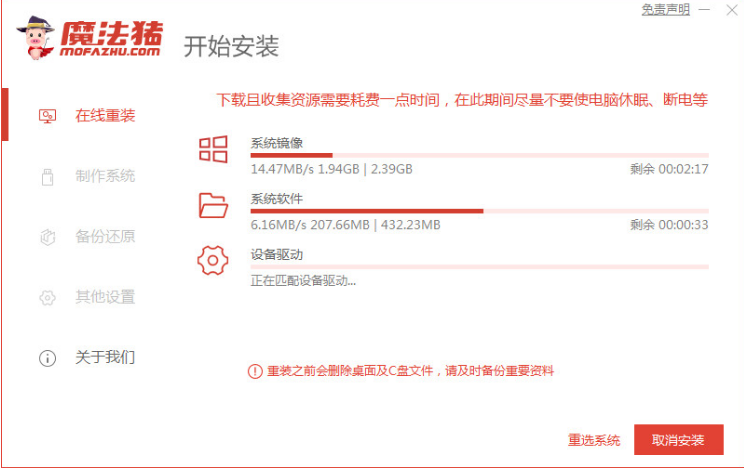The width and height of the screenshot is (744, 471).
Task: Click the 正在匹配设备驱动 status text
Action: (303, 280)
